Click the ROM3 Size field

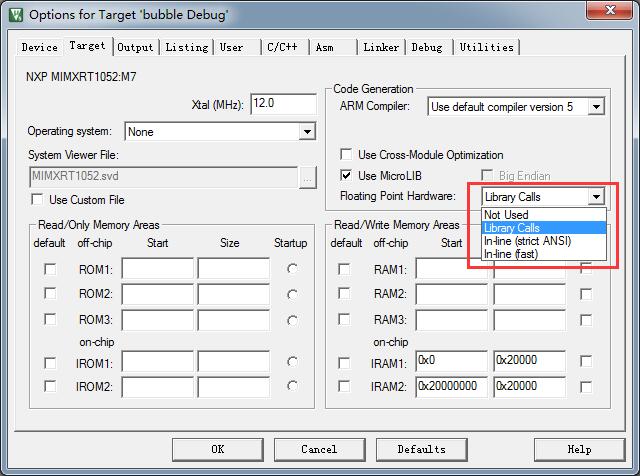pos(234,320)
